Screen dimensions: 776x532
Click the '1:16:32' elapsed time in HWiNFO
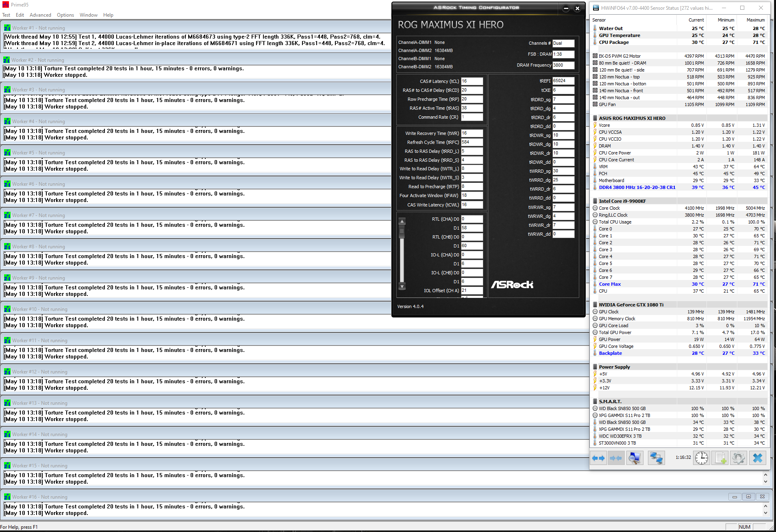pyautogui.click(x=683, y=458)
